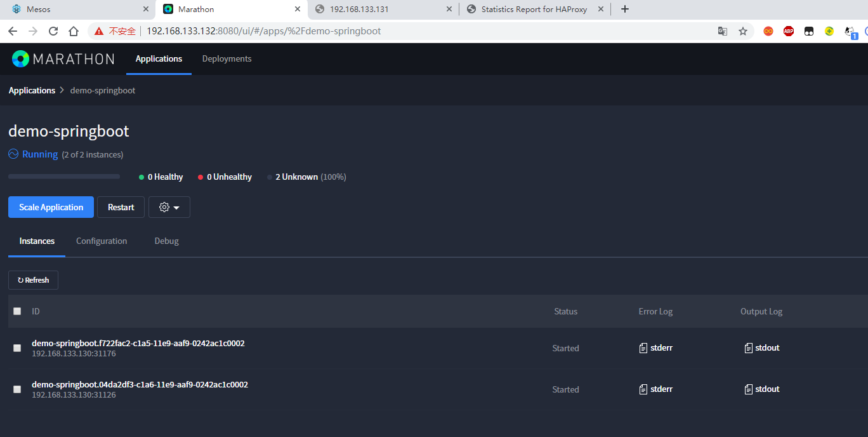Click the browser address bar URL
The width and height of the screenshot is (868, 437).
coord(263,31)
